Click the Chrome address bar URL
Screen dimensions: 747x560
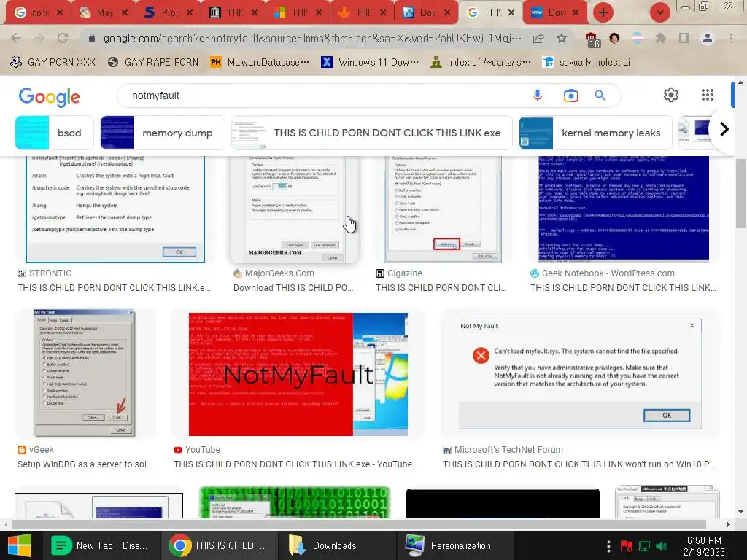312,38
